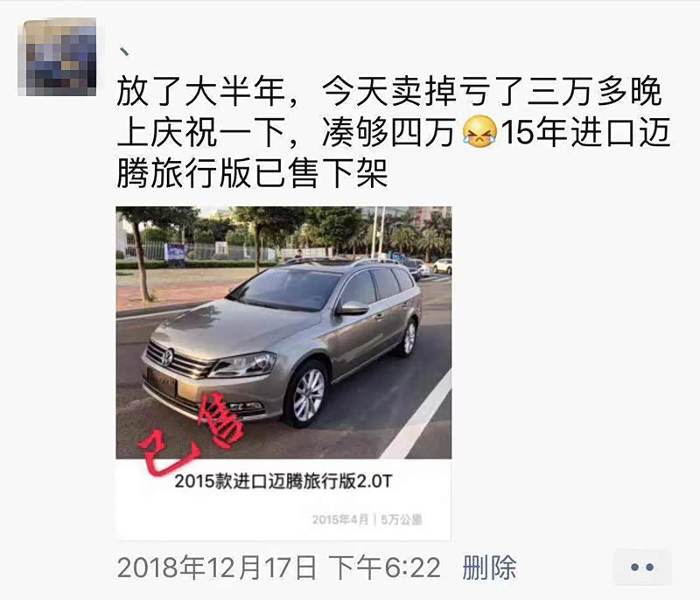Click the car's side mirror

353,307
